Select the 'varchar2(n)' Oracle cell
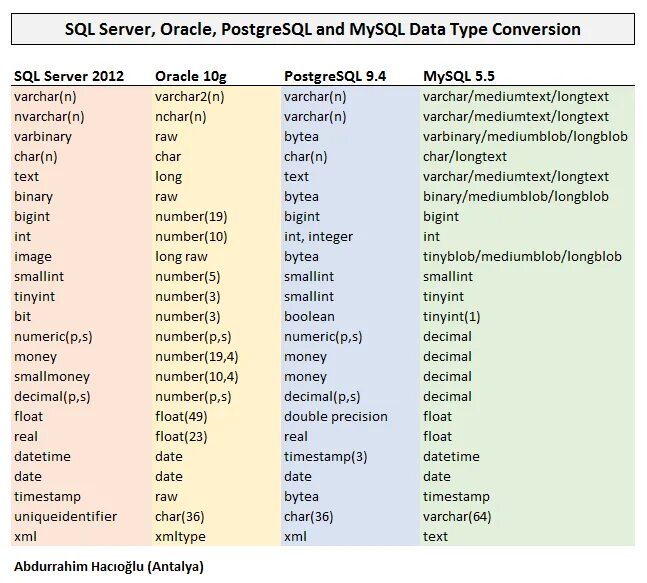 [x=190, y=97]
